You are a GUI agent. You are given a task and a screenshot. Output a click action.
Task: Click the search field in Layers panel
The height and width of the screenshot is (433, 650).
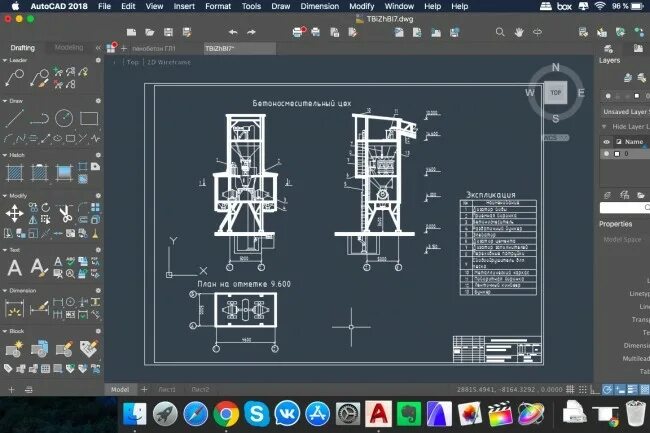click(x=625, y=207)
